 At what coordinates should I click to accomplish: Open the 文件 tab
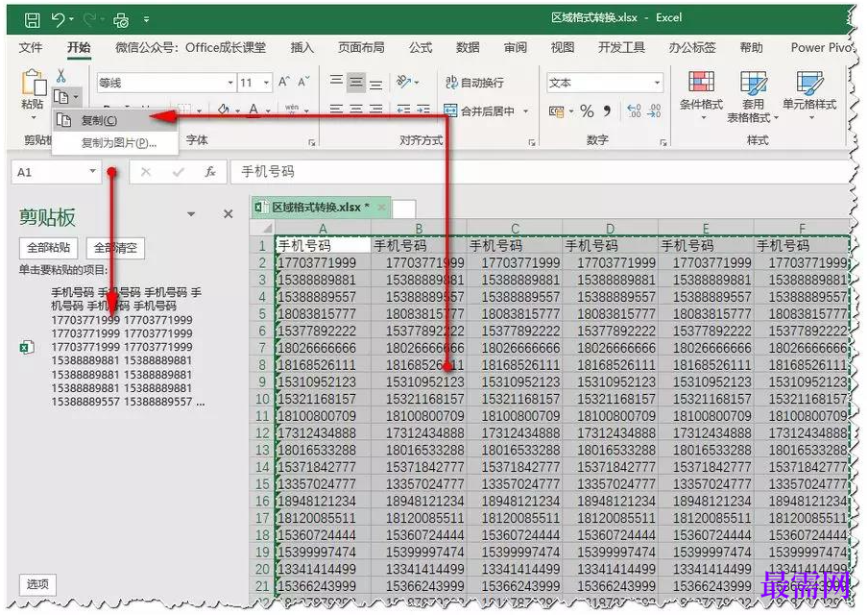click(x=31, y=48)
